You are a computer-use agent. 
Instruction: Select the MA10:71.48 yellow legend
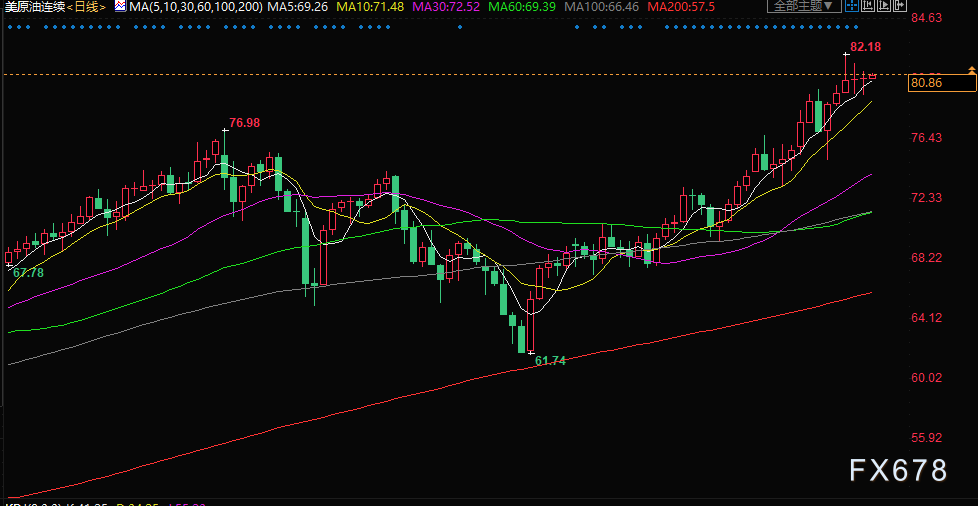[370, 7]
